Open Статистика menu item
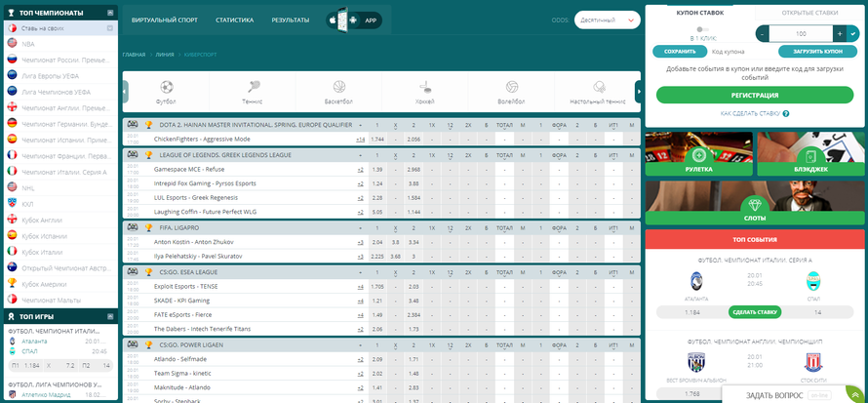 [x=235, y=20]
